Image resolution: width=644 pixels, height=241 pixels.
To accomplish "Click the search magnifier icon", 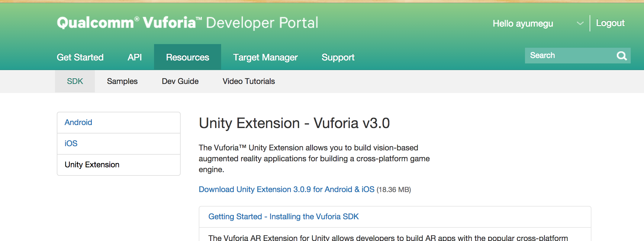I will [622, 56].
